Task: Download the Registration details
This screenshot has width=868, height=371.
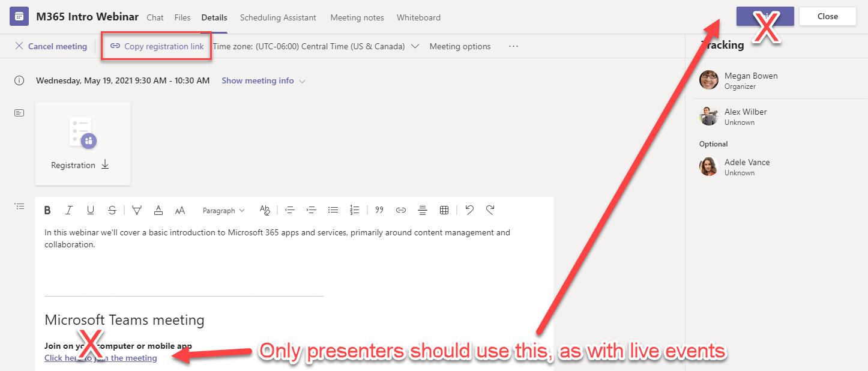Action: [x=104, y=164]
